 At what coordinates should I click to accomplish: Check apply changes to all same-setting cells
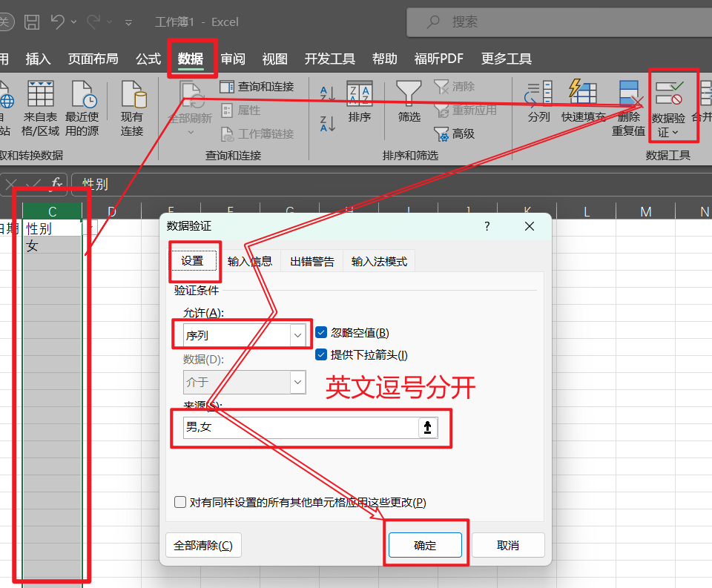pos(180,502)
